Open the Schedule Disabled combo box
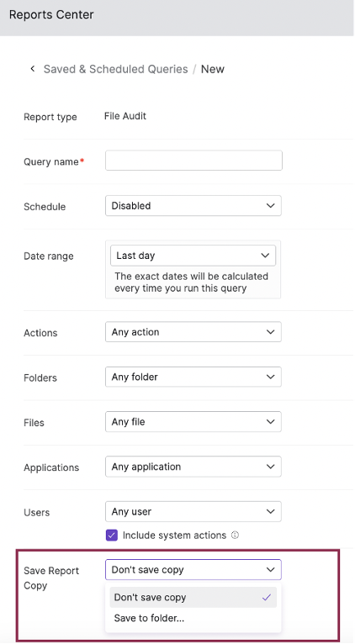This screenshot has width=355, height=644. tap(193, 205)
